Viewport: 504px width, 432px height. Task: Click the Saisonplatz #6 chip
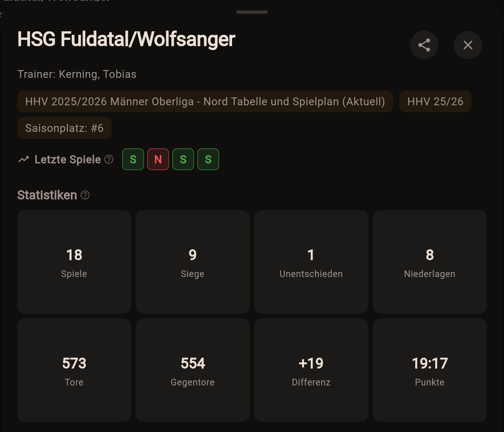pos(64,128)
